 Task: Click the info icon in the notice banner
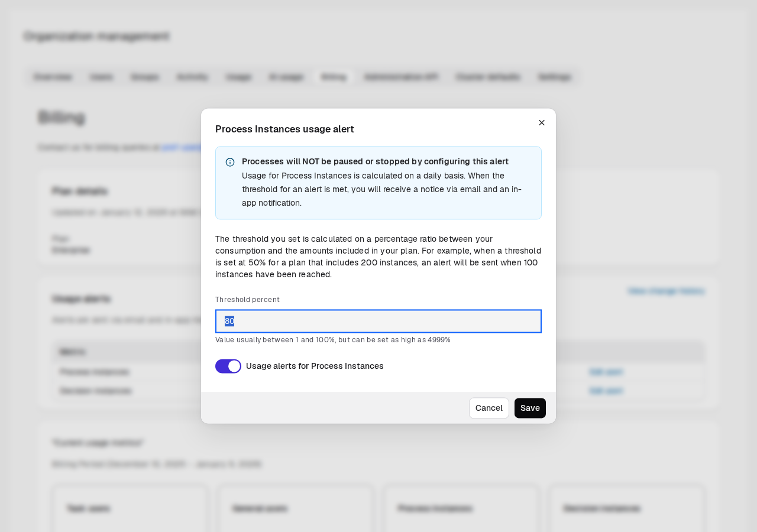click(x=230, y=162)
